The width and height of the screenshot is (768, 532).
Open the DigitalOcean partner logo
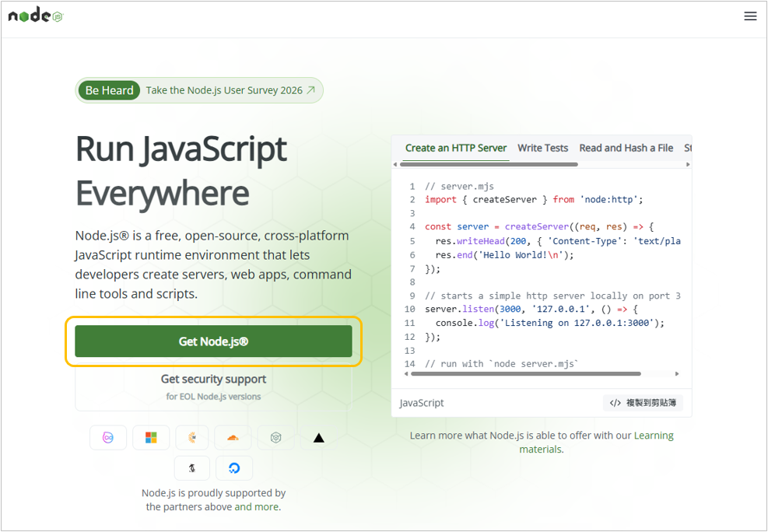tap(234, 468)
